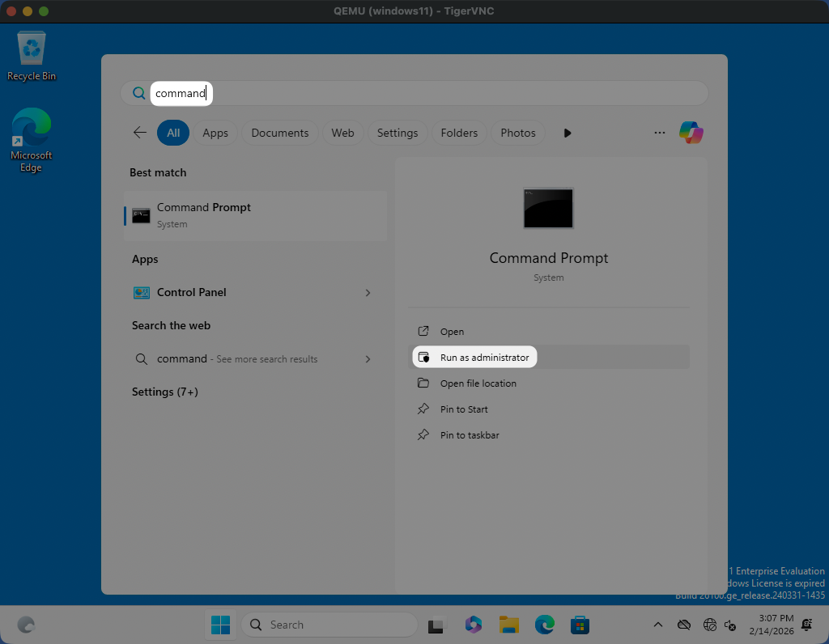Click the Windows Start button

220,625
